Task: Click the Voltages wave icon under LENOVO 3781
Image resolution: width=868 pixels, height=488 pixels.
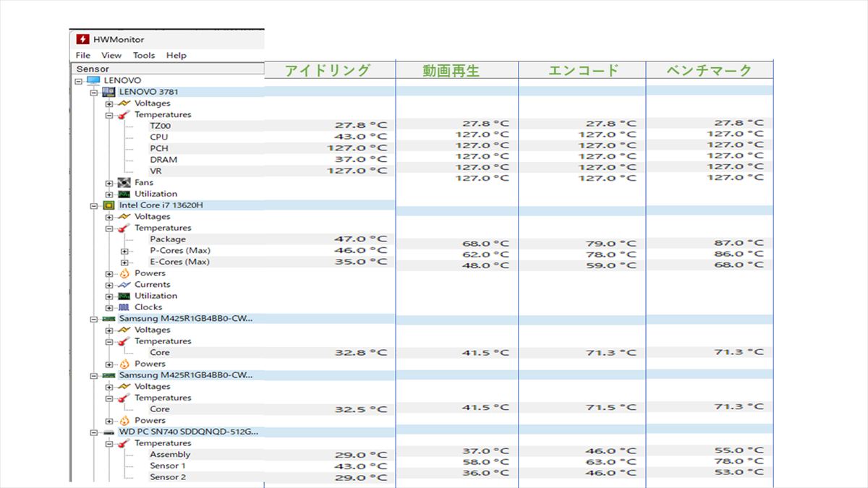Action: tap(124, 103)
